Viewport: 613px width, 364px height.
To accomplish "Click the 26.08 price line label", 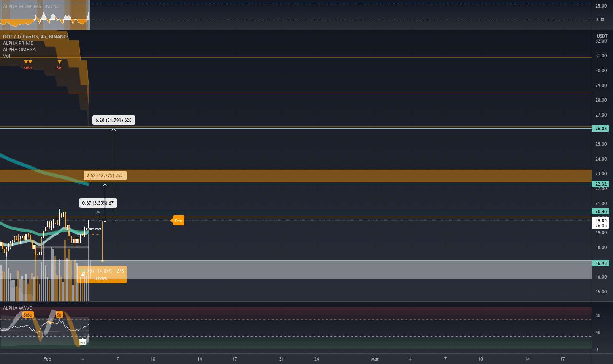I will (x=601, y=129).
